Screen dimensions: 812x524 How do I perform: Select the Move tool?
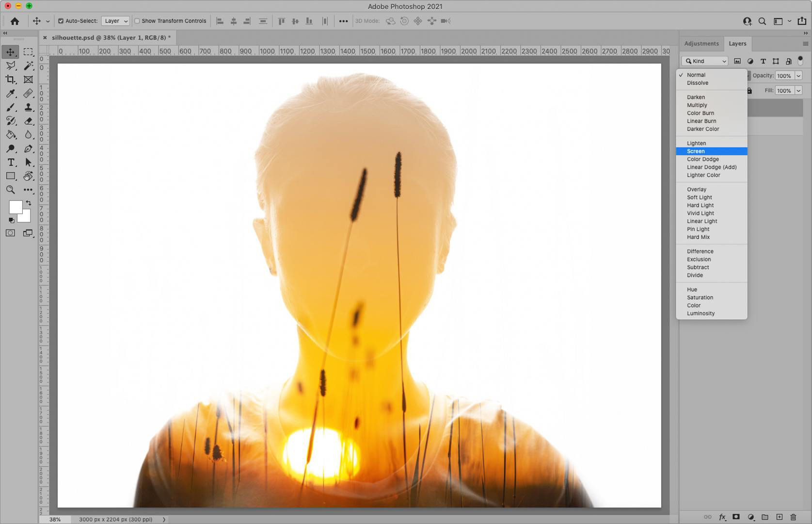pos(11,51)
